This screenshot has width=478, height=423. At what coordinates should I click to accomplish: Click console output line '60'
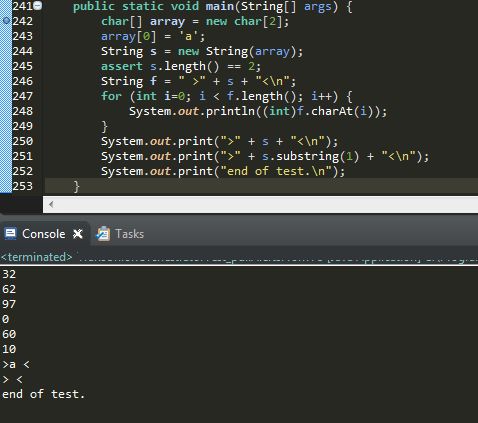click(9, 334)
